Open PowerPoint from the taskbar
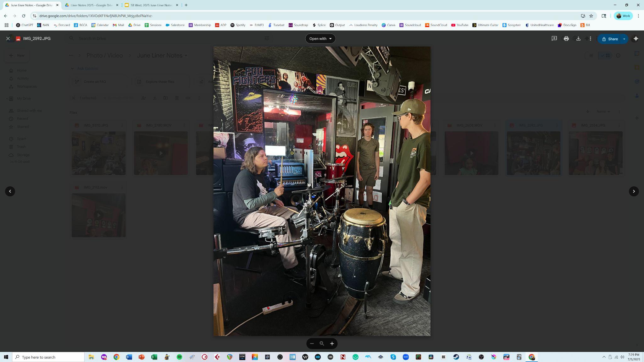The width and height of the screenshot is (644, 362). tap(142, 357)
